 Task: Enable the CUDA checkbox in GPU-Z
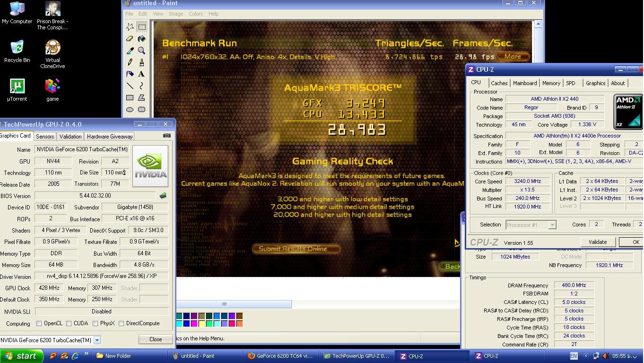69,323
